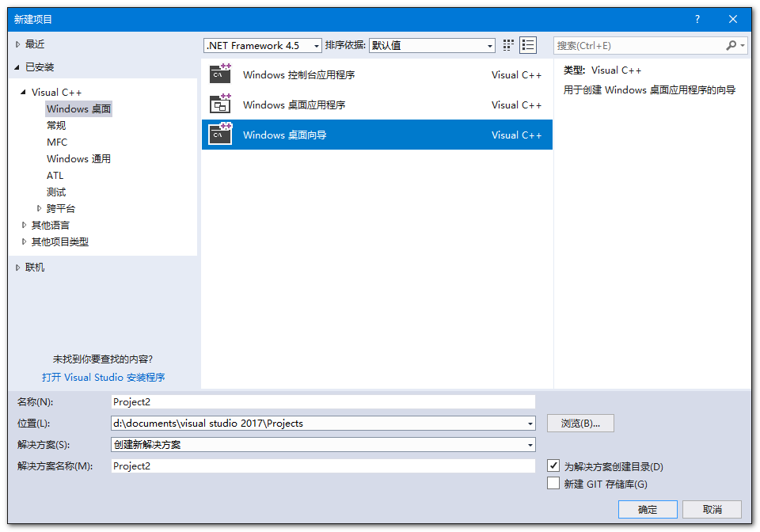Switch to small icons view
This screenshot has height=532, width=760.
[x=508, y=45]
